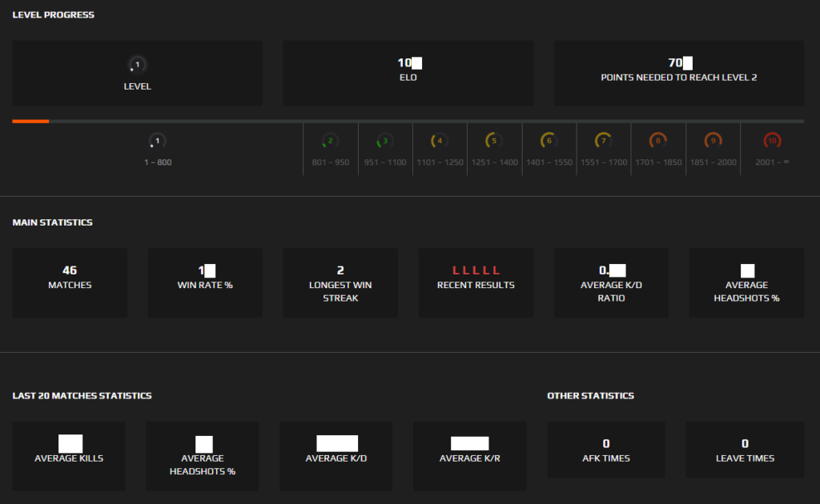Select the 46 Matches stat card
The height and width of the screenshot is (504, 820).
[x=70, y=282]
